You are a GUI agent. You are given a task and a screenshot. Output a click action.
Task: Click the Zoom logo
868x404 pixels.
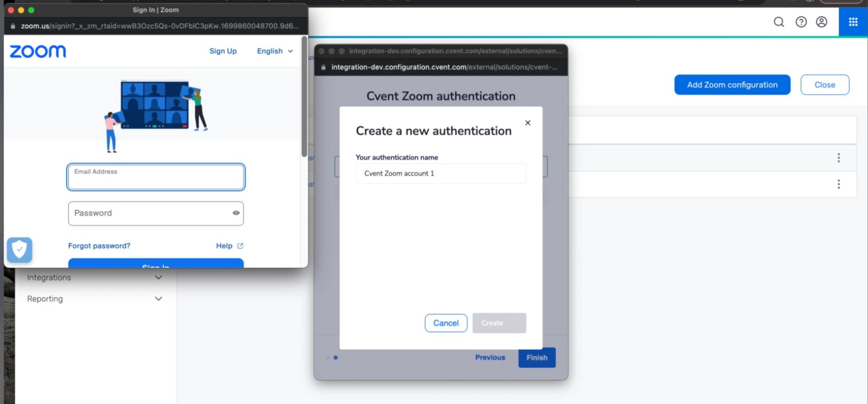pyautogui.click(x=38, y=51)
